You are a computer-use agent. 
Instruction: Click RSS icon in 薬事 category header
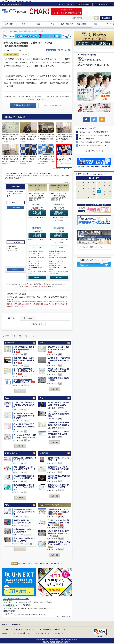(x=34, y=398)
